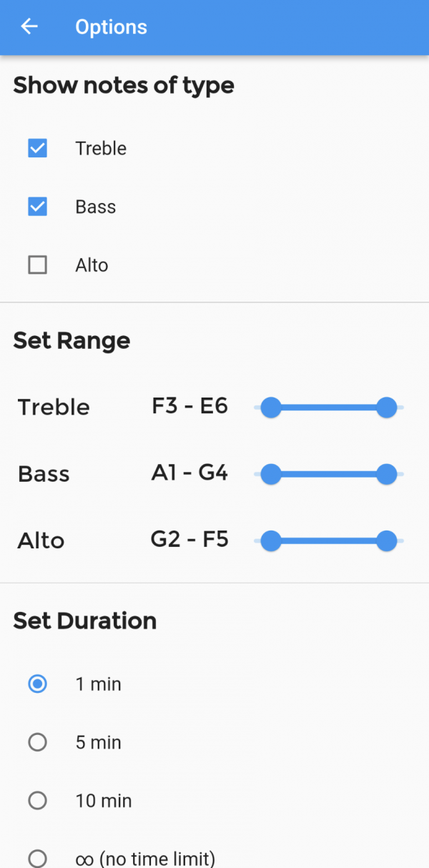The height and width of the screenshot is (868, 429).
Task: Select the 1 min duration radio button
Action: click(37, 684)
